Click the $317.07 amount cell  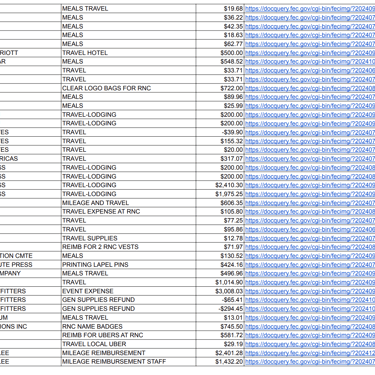[x=220, y=159]
